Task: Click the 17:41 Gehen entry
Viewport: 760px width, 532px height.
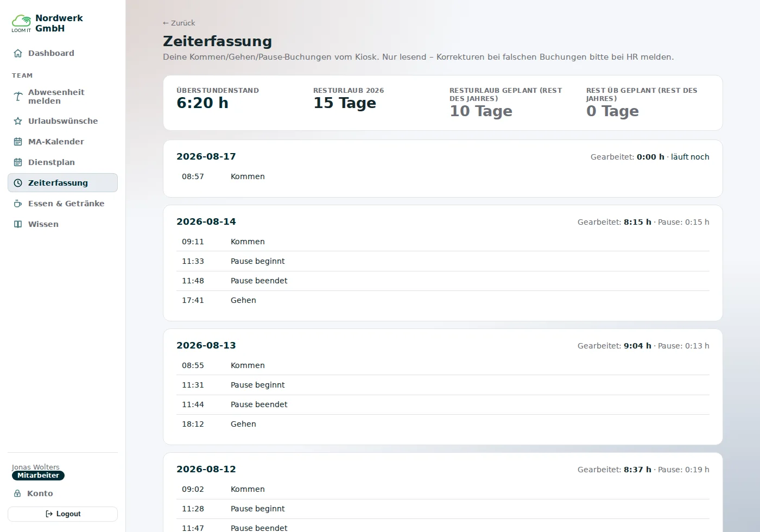Action: 443,300
